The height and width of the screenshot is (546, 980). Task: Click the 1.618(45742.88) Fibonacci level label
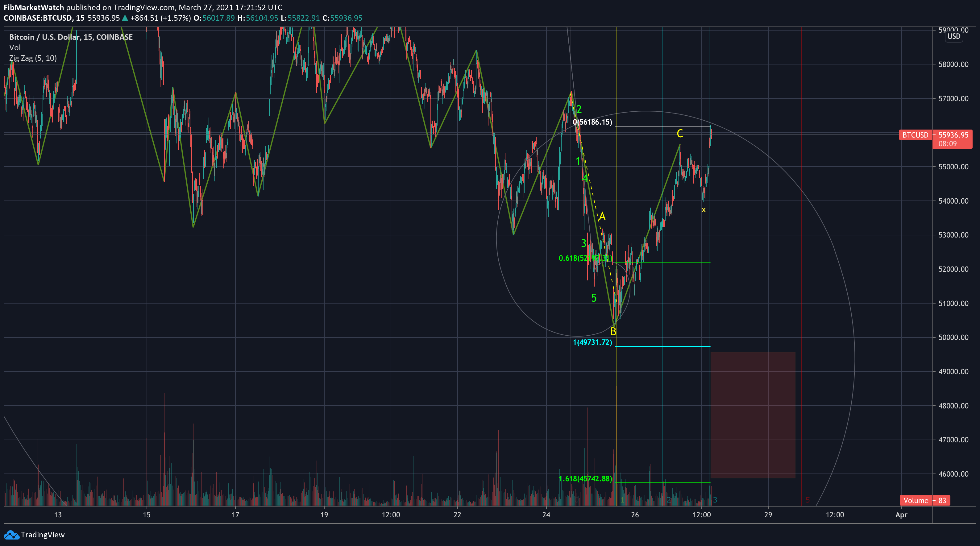[585, 479]
